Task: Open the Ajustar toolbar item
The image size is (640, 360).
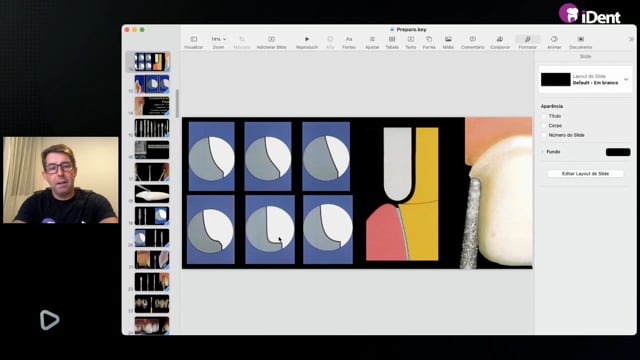Action: coord(372,42)
